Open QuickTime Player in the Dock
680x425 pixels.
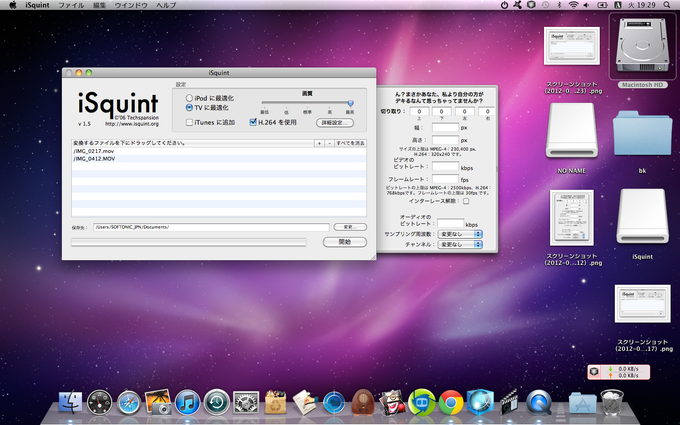coord(539,402)
